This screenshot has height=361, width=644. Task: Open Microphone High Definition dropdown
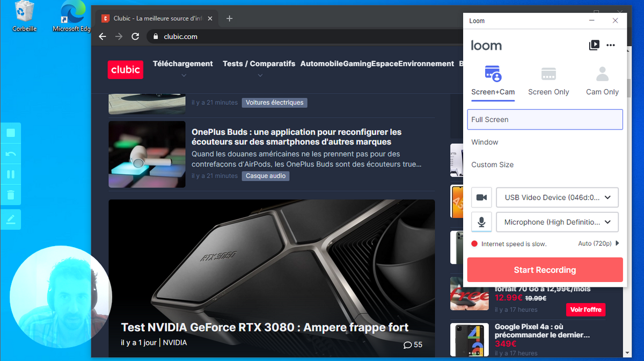coord(557,222)
